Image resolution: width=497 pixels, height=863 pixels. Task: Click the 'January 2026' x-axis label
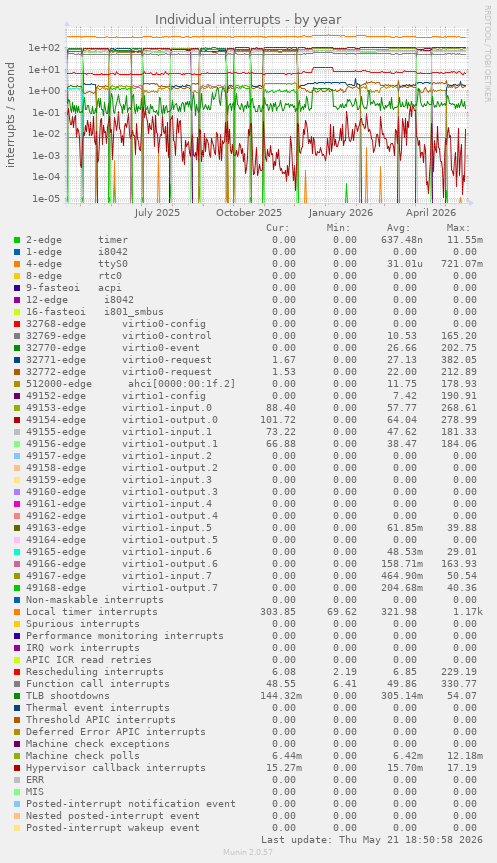point(341,212)
